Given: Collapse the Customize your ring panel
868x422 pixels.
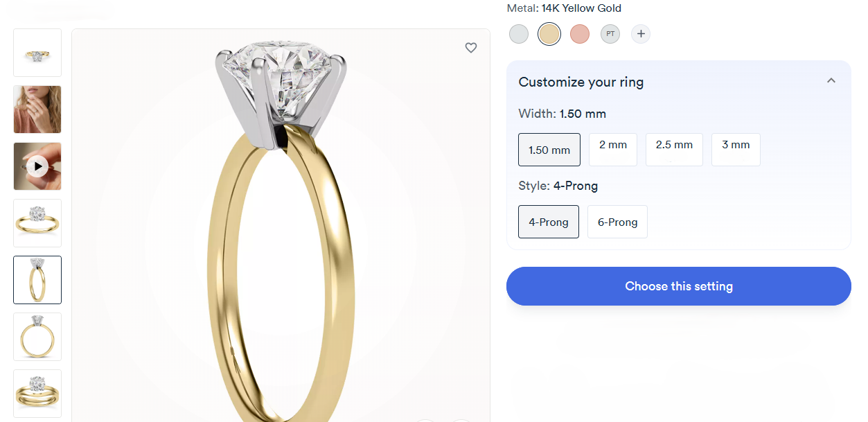Looking at the screenshot, I should [x=831, y=80].
